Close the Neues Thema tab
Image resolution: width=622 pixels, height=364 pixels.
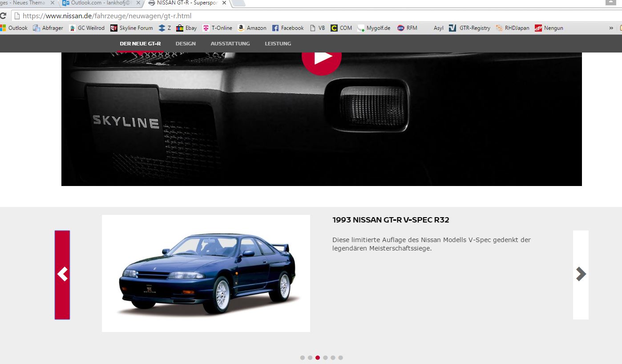(53, 3)
